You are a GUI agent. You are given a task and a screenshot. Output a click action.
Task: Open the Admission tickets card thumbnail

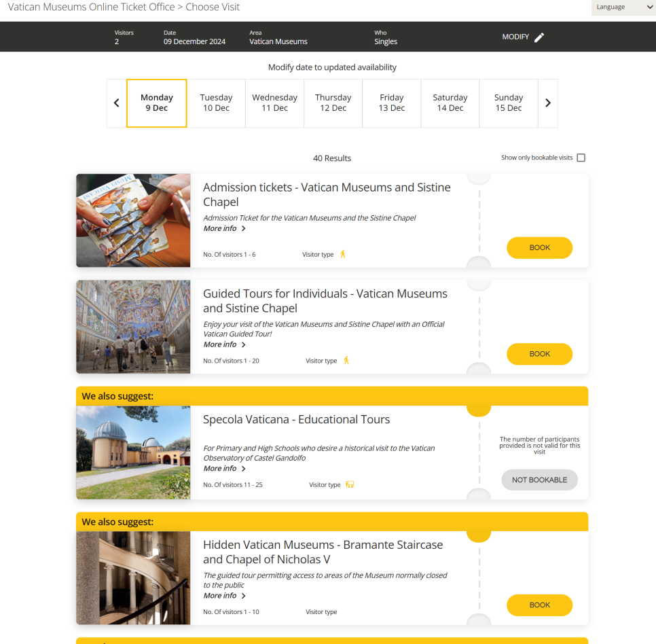click(x=133, y=221)
